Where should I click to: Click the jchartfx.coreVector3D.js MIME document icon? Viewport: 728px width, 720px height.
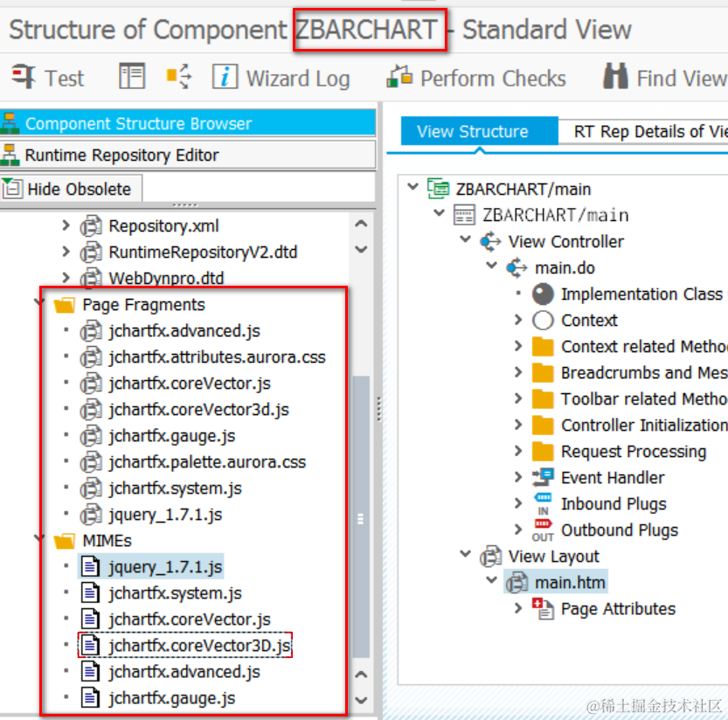point(90,645)
